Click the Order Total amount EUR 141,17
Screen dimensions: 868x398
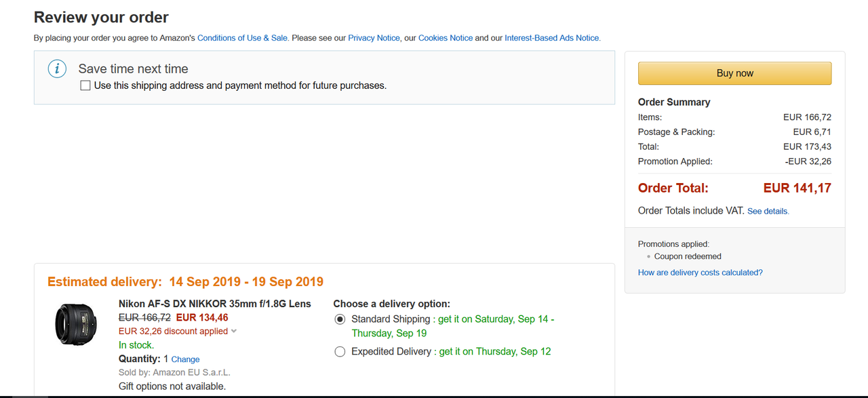pos(797,188)
